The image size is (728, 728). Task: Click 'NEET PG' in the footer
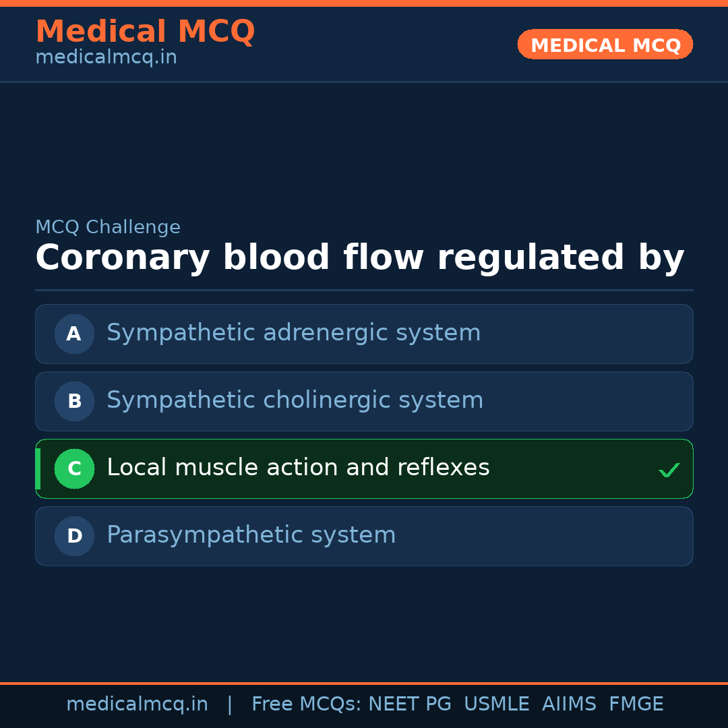click(410, 704)
